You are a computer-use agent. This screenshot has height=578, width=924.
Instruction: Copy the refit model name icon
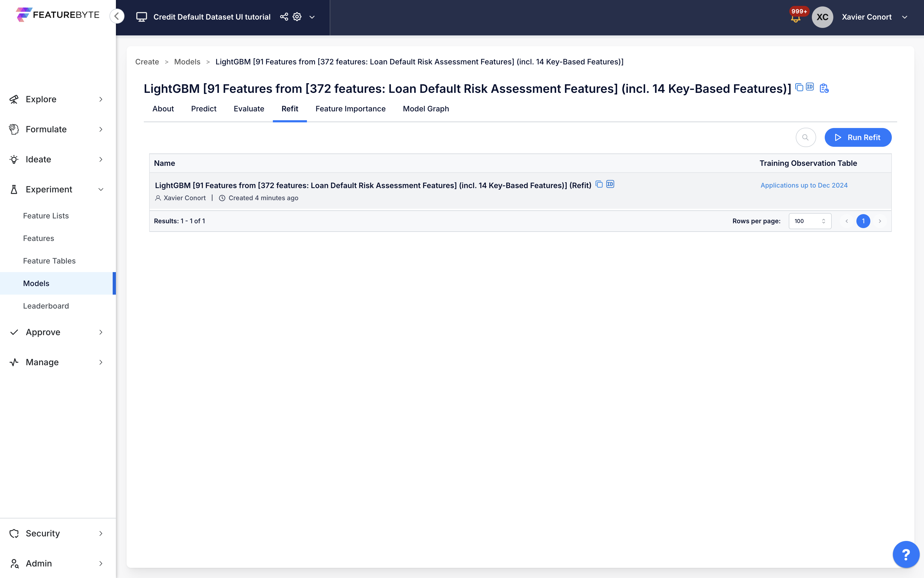pyautogui.click(x=599, y=184)
